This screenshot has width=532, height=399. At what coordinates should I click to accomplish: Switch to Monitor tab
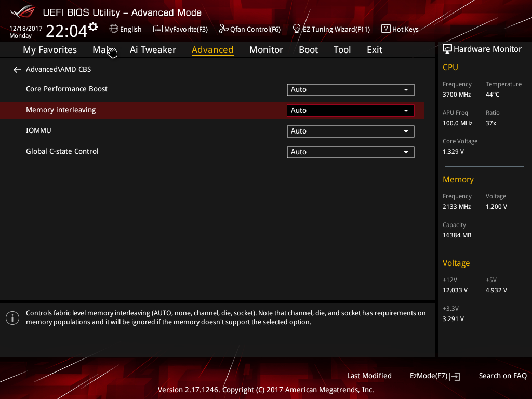266,50
